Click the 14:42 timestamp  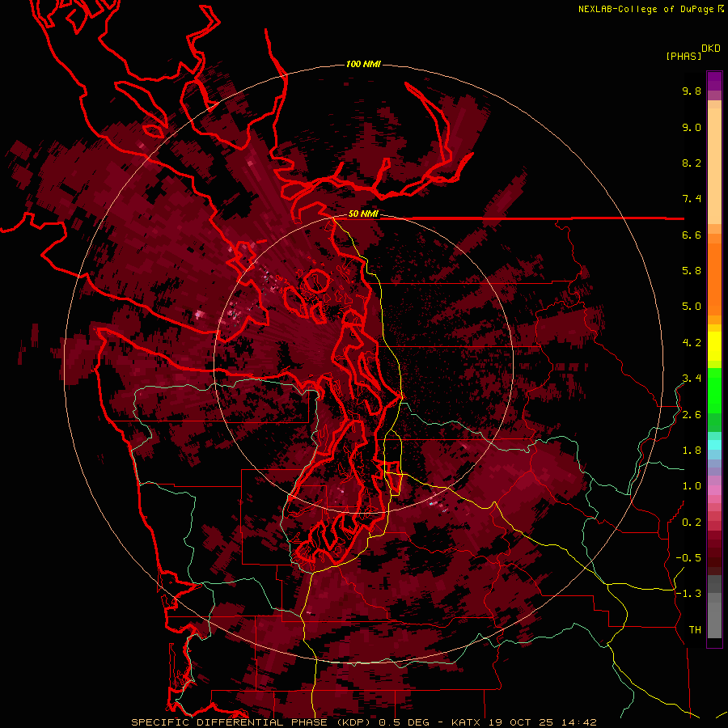[578, 722]
